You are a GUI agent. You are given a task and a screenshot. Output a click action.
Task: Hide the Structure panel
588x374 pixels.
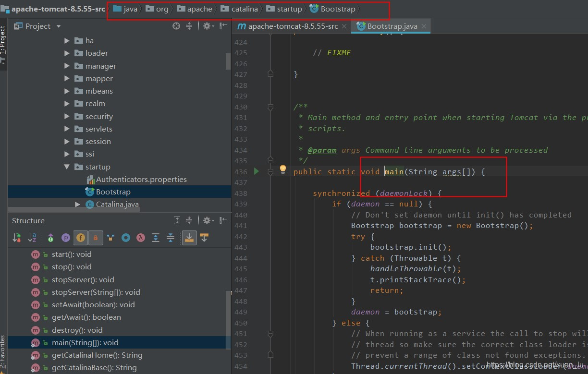click(x=223, y=220)
